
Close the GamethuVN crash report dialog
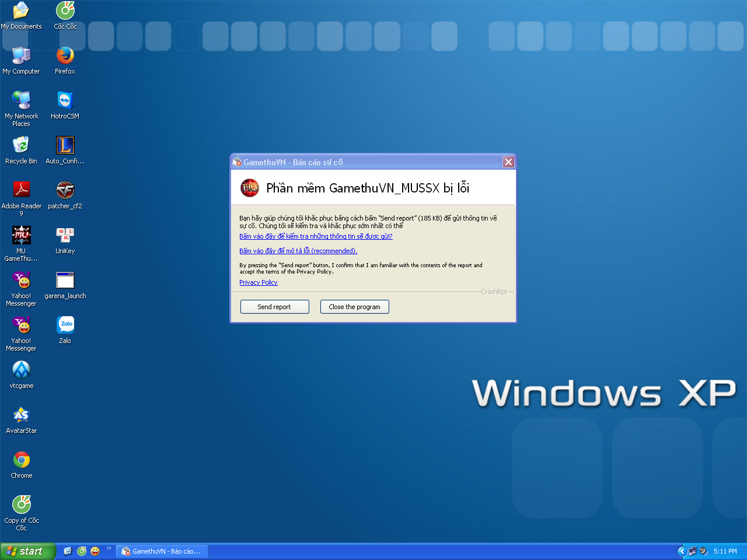click(508, 162)
